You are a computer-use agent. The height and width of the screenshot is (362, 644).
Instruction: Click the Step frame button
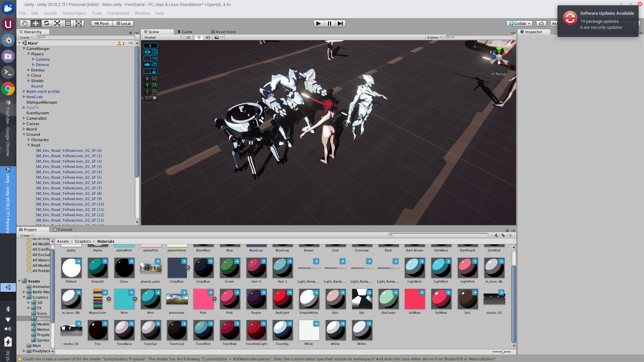340,23
